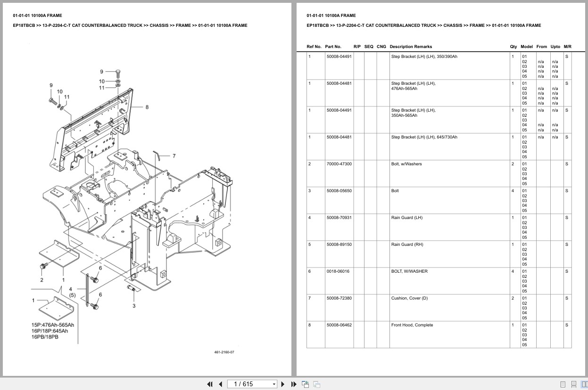The image size is (588, 390).
Task: Jump to the last page
Action: tap(293, 384)
